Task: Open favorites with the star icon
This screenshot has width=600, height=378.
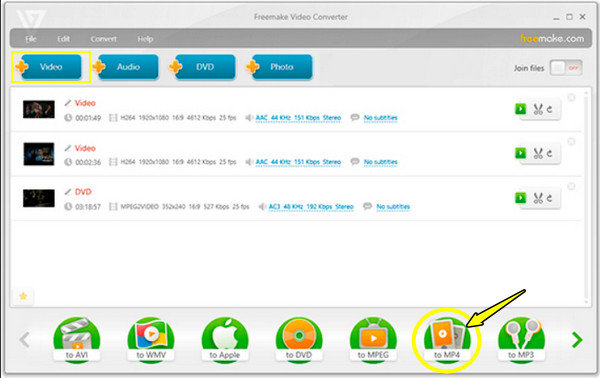Action: click(x=23, y=296)
